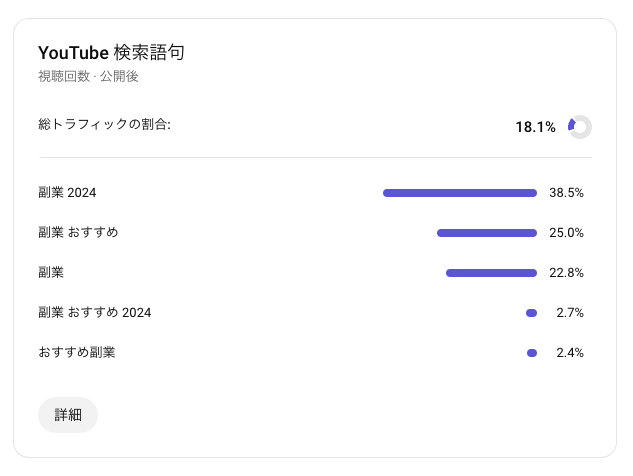
Task: Click the 18.1% total traffic value
Action: pos(535,127)
